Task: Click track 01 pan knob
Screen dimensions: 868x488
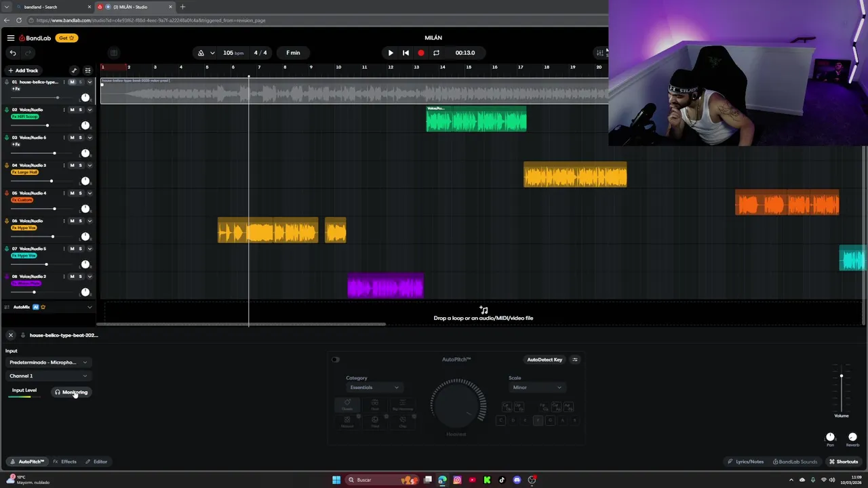Action: click(85, 98)
